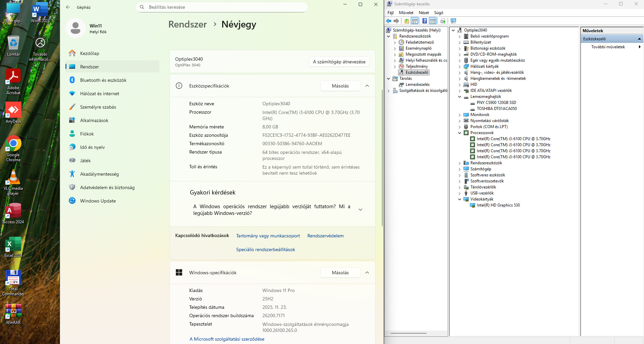Open Tartomány vagy munkacsoport link
Image resolution: width=644 pixels, height=344 pixels.
(x=268, y=236)
